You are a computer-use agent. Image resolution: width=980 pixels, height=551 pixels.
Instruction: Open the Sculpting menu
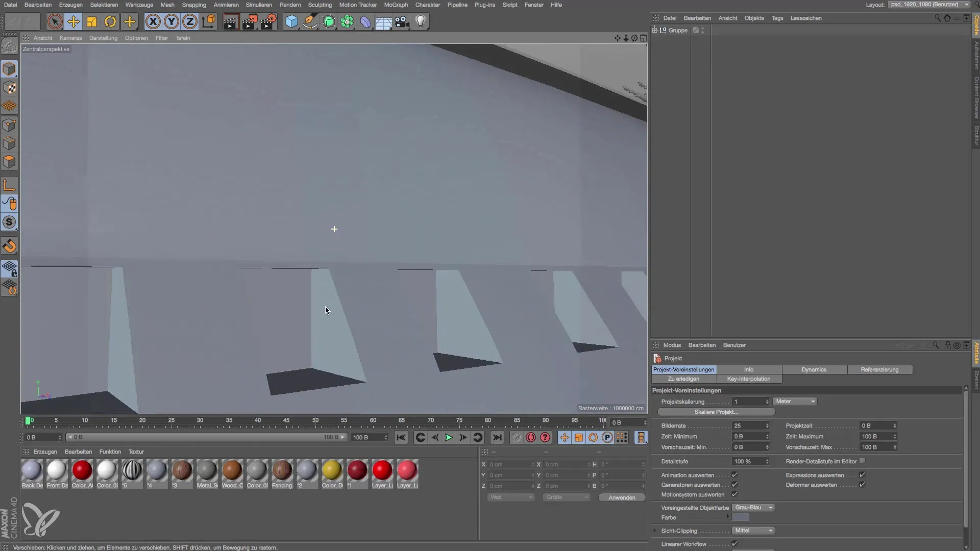click(x=320, y=5)
